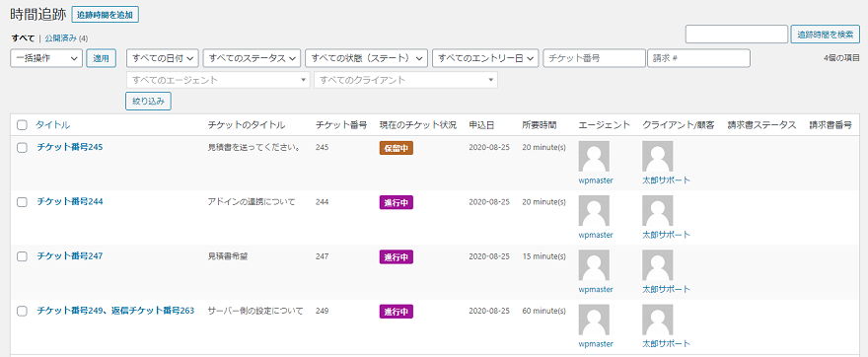This screenshot has width=868, height=357.
Task: Open the すべてのエントリー日 dropdown
Action: (485, 58)
